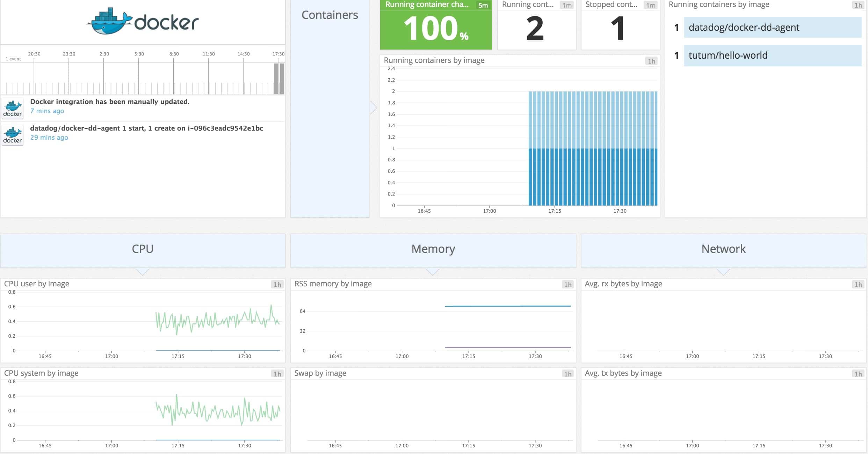This screenshot has height=454, width=868.
Task: Click 1h badge on Running containers by image list
Action: (x=858, y=5)
